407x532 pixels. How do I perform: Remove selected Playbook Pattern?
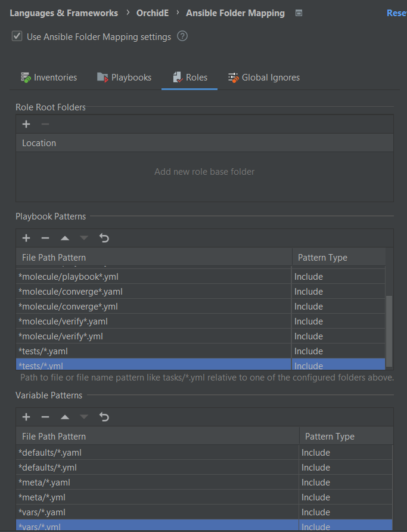tap(45, 238)
